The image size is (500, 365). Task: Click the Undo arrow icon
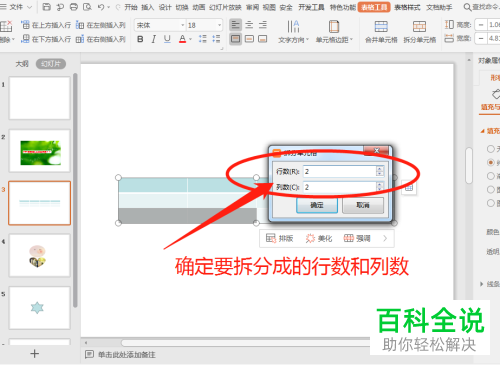101,7
